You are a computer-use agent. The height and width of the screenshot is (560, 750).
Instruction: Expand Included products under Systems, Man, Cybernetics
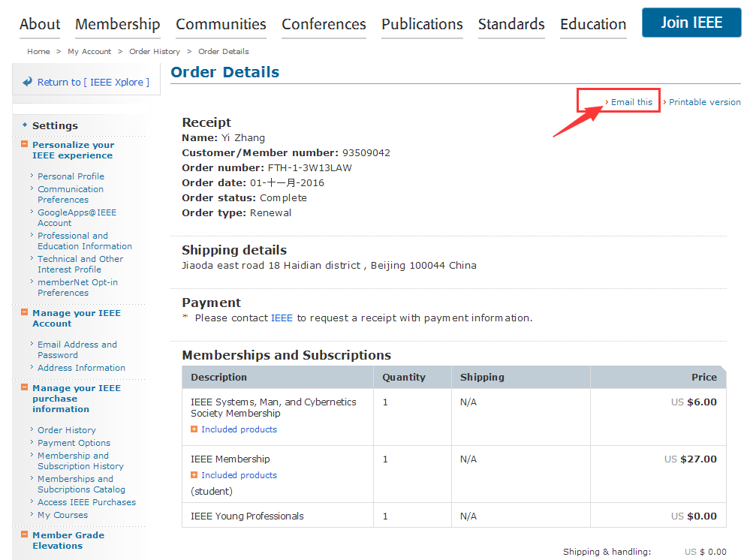point(194,429)
